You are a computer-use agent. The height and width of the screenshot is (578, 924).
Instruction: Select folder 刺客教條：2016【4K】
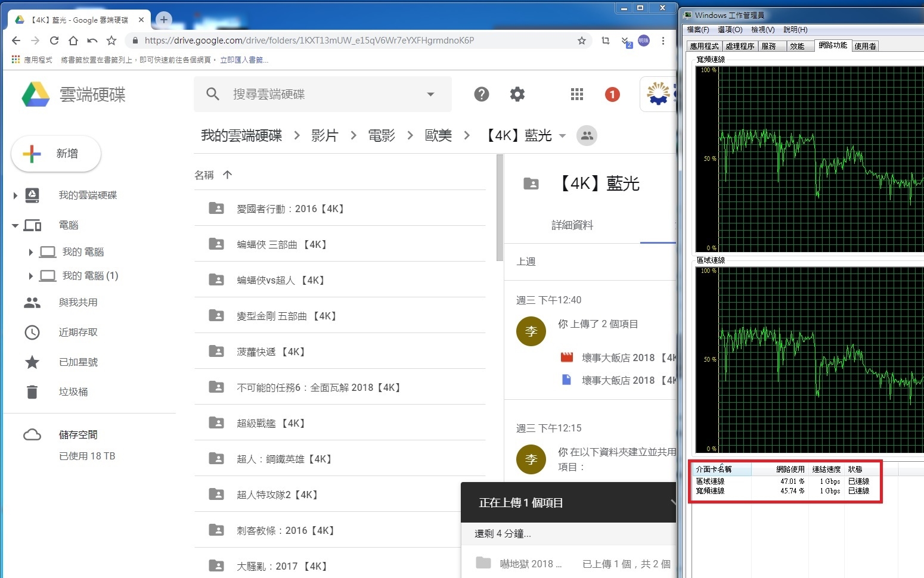[x=328, y=530]
